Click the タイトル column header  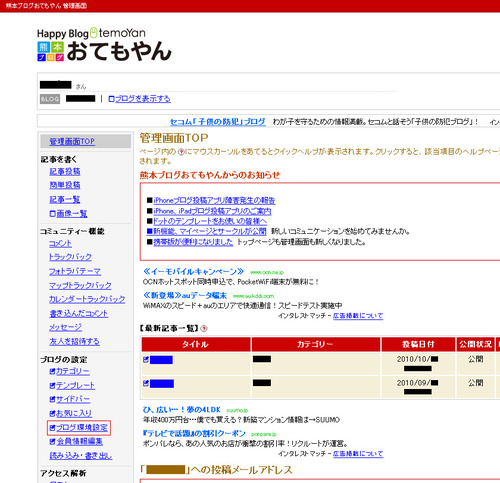[x=196, y=344]
